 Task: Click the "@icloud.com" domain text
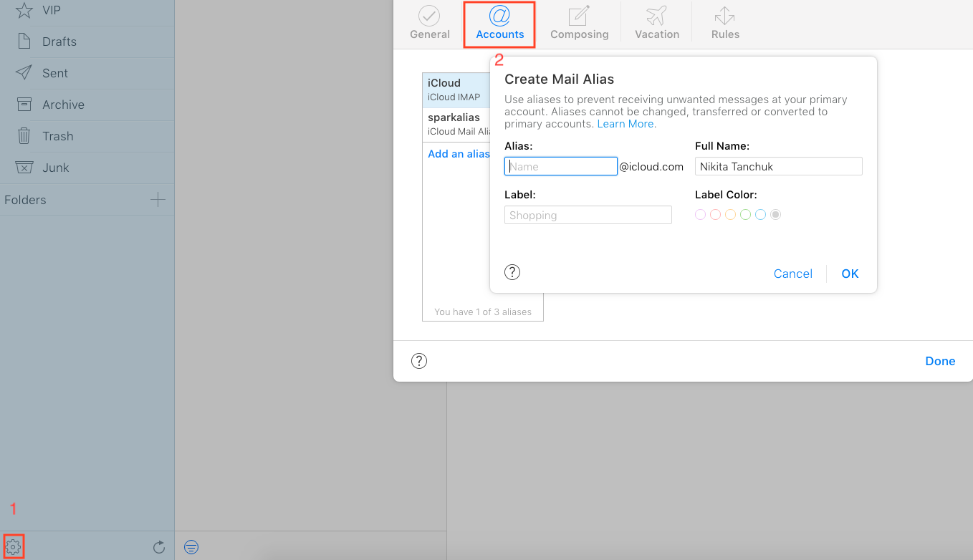(651, 166)
